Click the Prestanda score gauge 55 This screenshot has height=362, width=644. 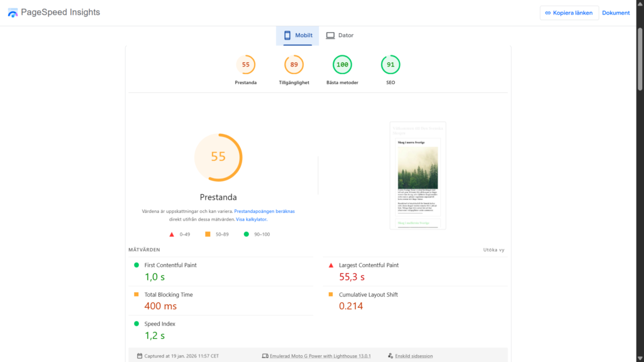tap(246, 65)
